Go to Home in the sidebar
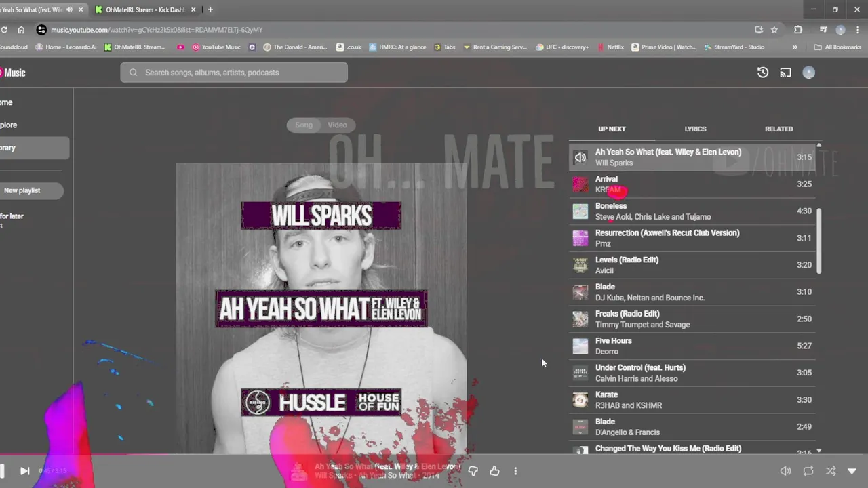This screenshot has width=868, height=488. [x=7, y=102]
